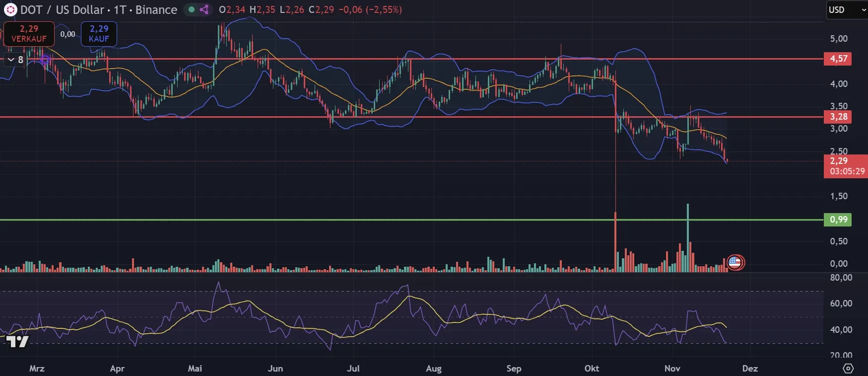Image resolution: width=868 pixels, height=376 pixels.
Task: Click the Binance exchange label
Action: 156,9
